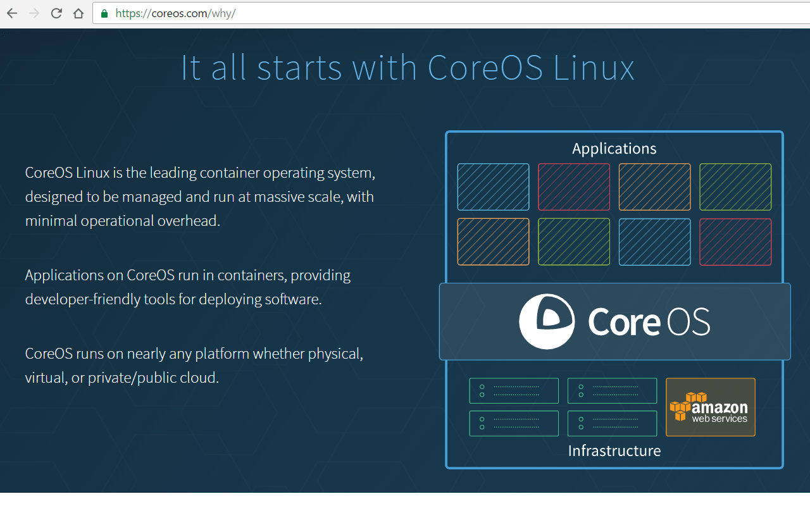Click the Amazon Web Services logo

click(710, 407)
